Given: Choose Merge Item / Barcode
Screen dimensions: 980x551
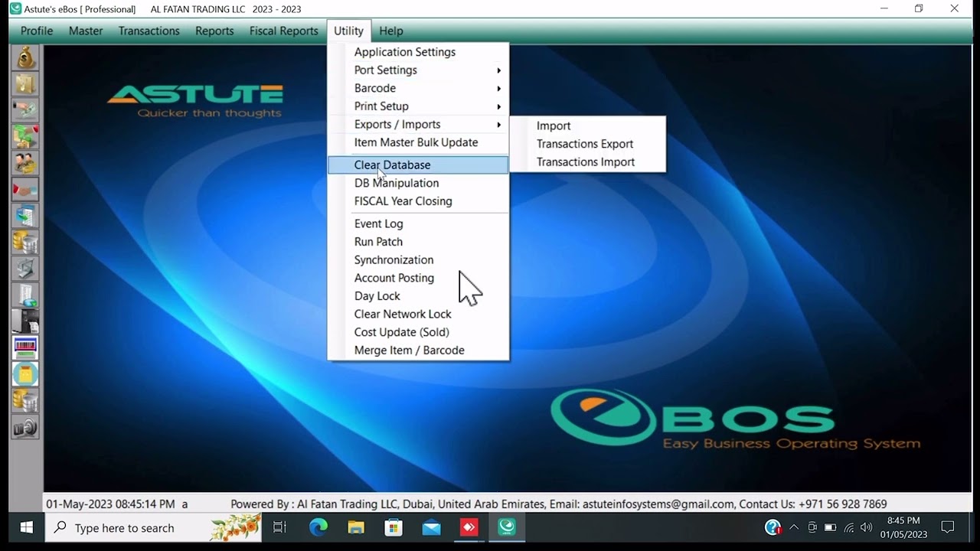Looking at the screenshot, I should pyautogui.click(x=418, y=350).
